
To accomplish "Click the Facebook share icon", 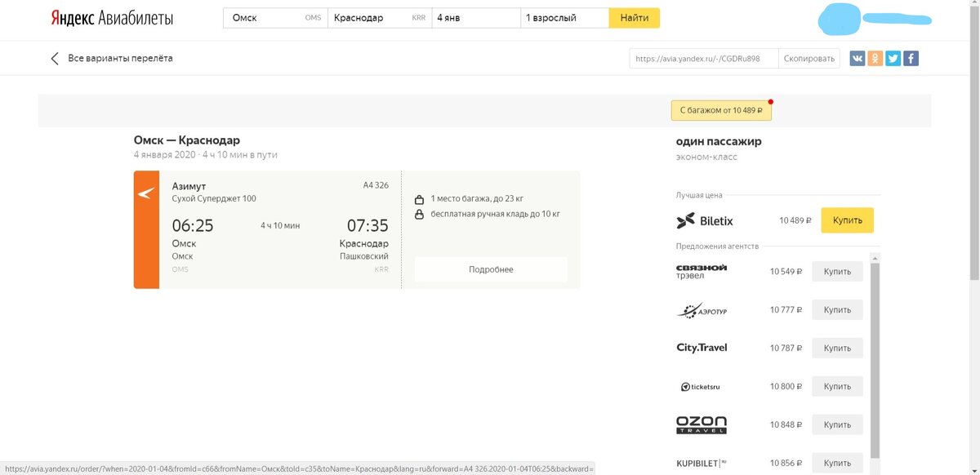I will 911,57.
